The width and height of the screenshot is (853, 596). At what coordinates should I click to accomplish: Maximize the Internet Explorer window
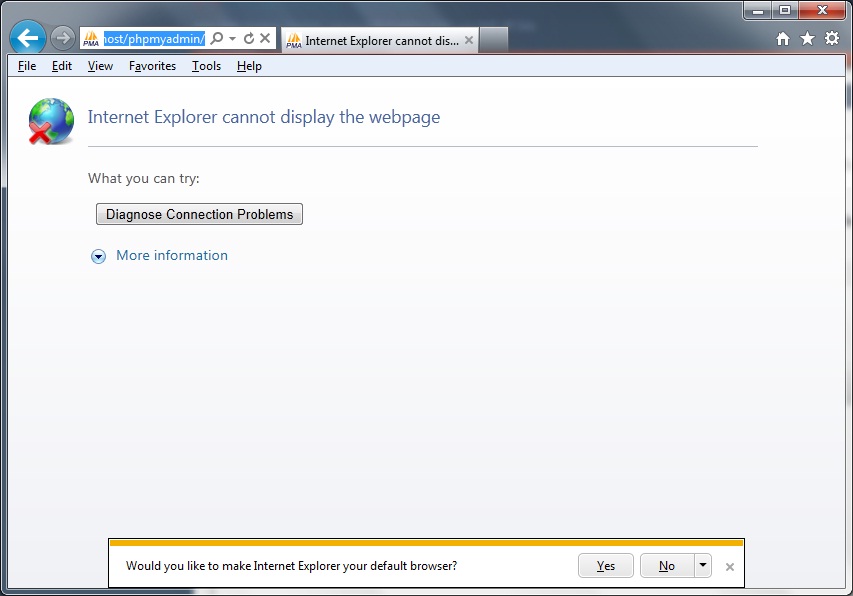784,10
